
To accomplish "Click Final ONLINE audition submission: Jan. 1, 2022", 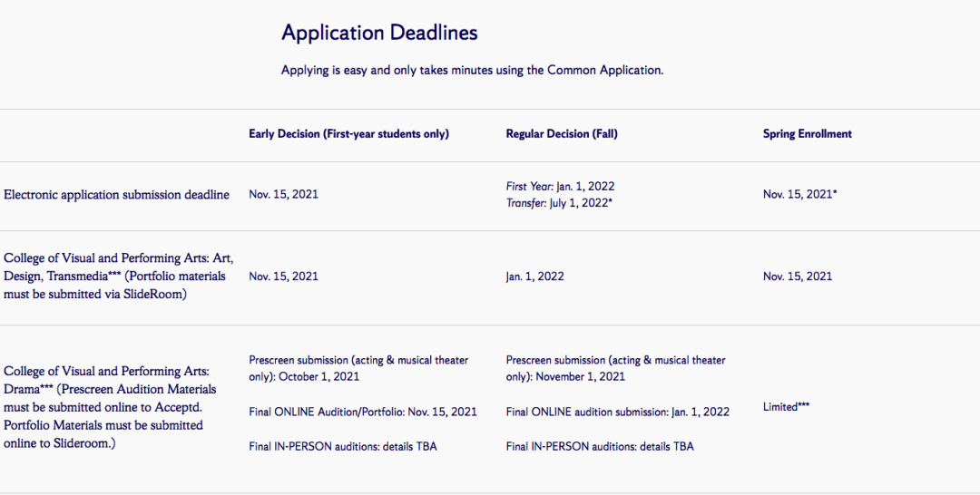I will click(617, 412).
